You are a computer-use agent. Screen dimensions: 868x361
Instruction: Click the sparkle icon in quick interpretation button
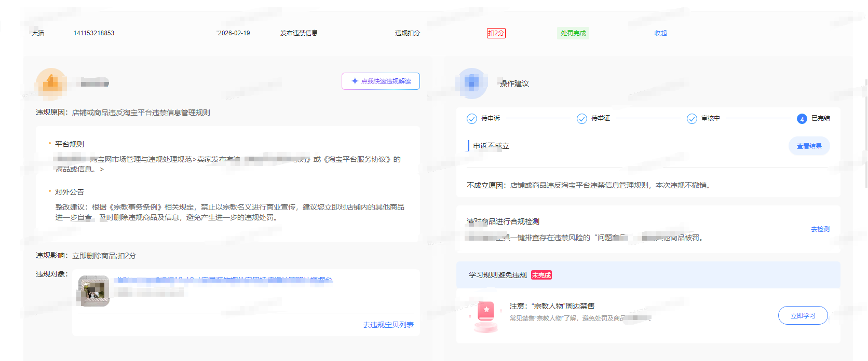[355, 81]
